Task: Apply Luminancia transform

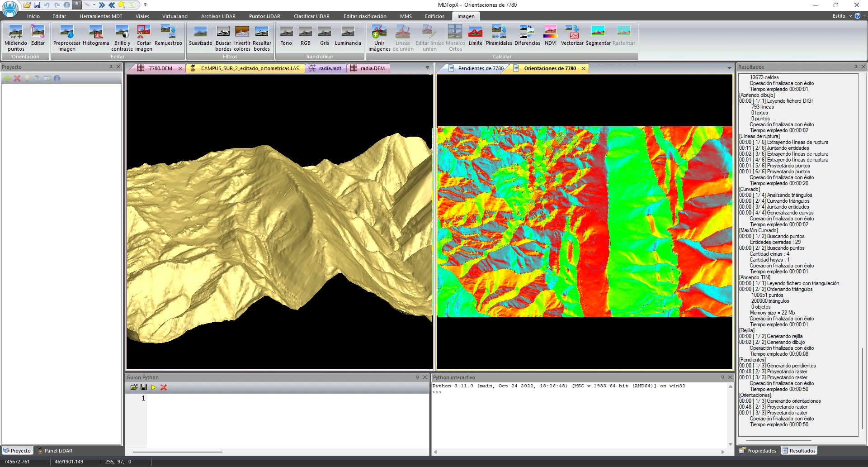Action: click(348, 35)
